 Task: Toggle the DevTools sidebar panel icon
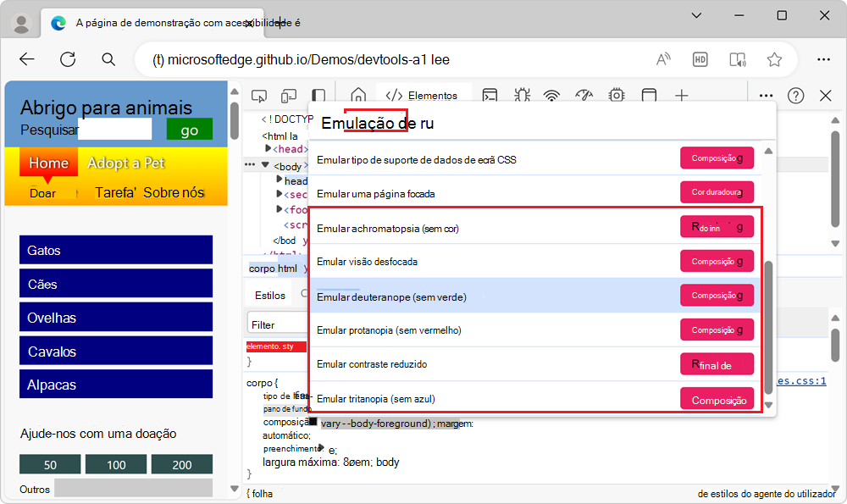(x=318, y=96)
